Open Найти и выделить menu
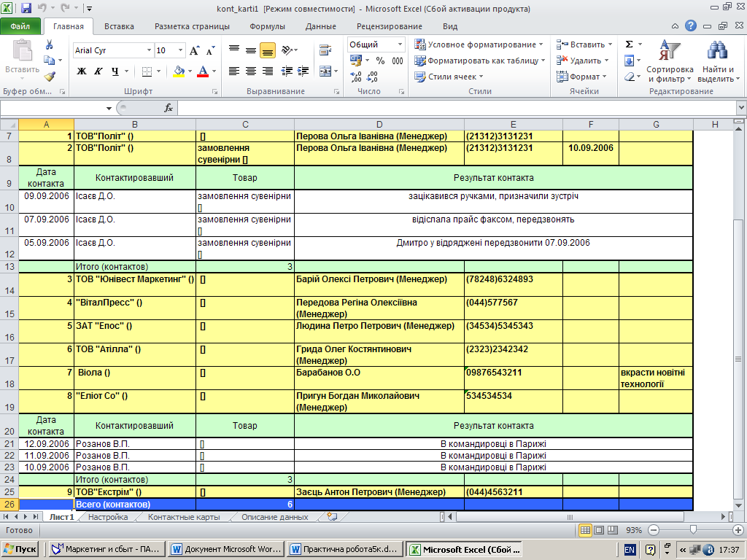Viewport: 747px width, 560px height. pos(718,61)
